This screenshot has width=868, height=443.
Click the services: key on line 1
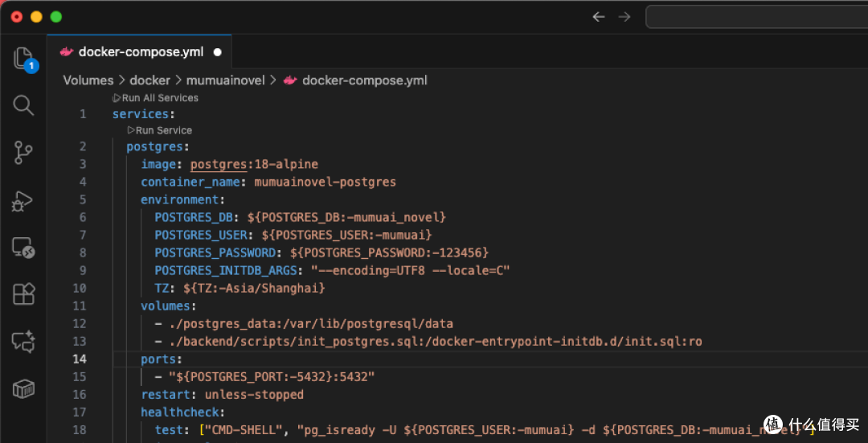[143, 114]
